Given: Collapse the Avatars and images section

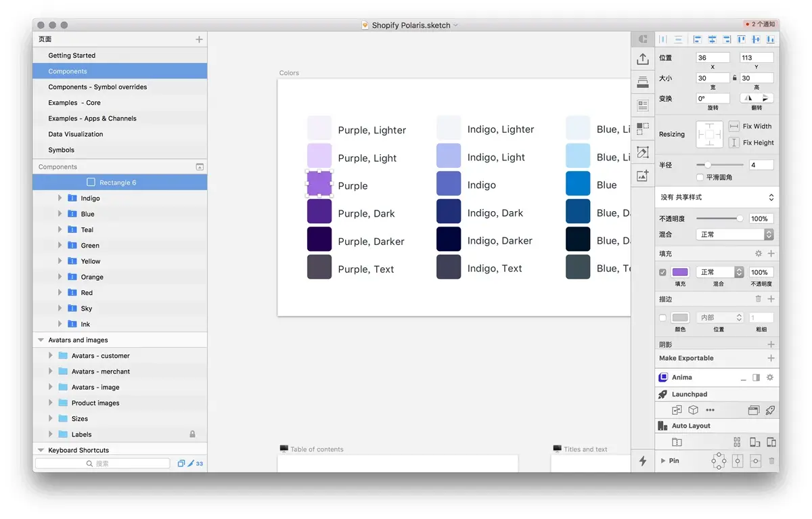Looking at the screenshot, I should point(41,340).
